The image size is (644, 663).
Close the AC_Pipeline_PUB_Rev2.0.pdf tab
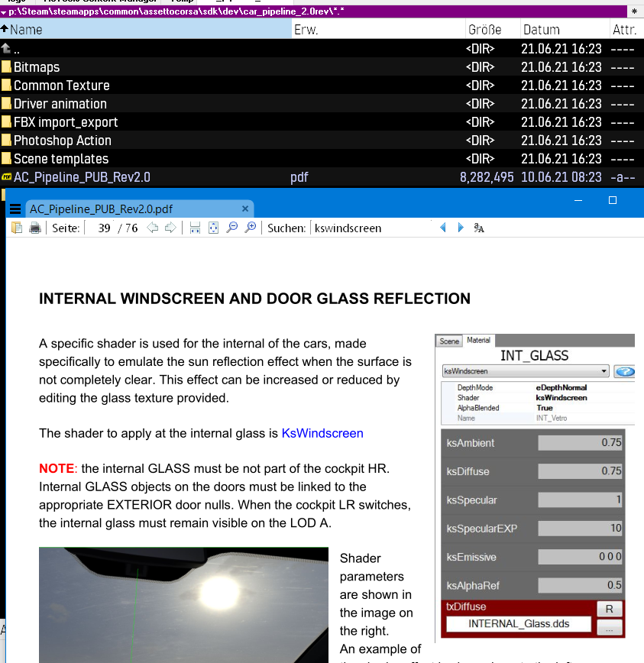coord(245,209)
